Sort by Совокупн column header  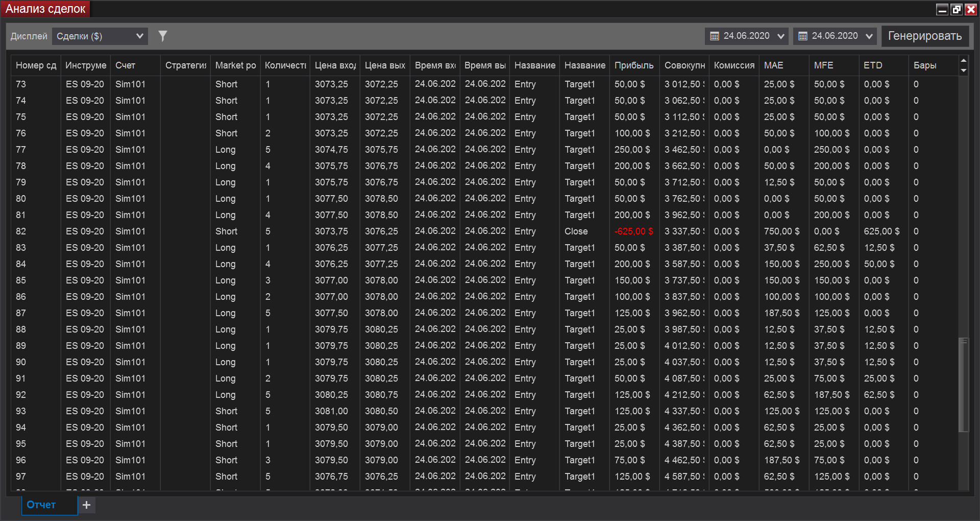point(684,65)
